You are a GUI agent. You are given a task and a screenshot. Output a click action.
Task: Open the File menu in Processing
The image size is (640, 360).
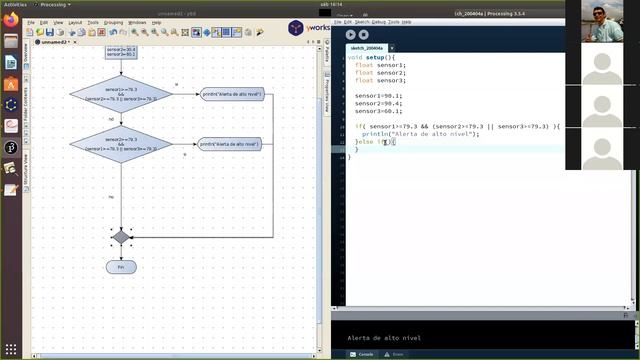tap(338, 22)
